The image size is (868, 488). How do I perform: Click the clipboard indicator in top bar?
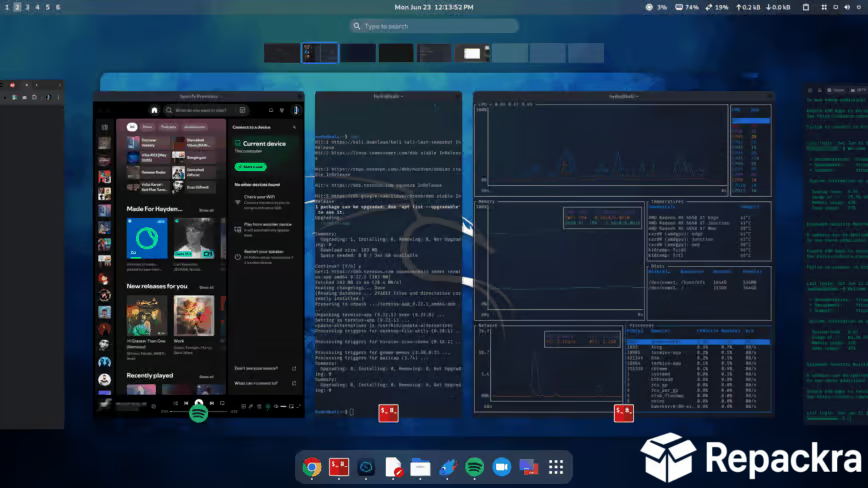[806, 7]
